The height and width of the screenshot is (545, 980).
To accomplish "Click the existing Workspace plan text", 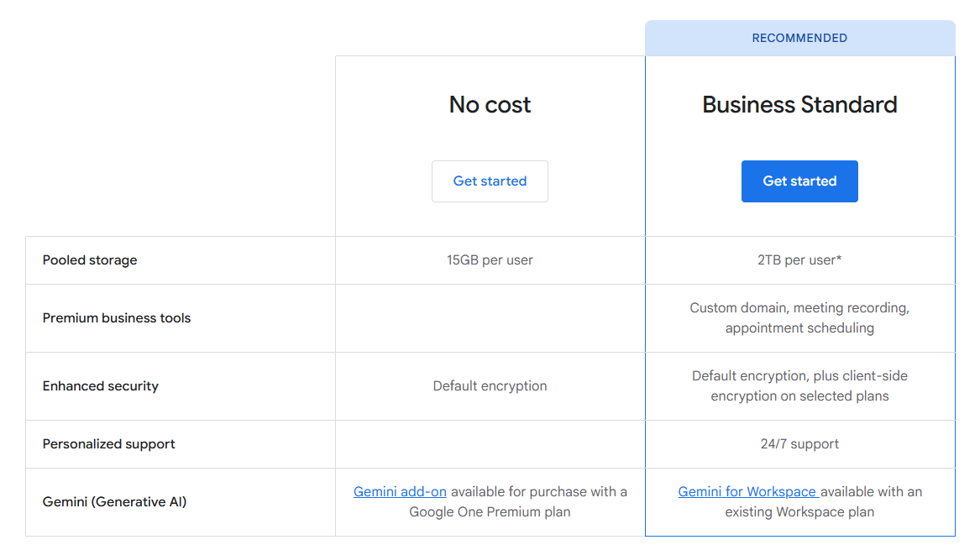I will [799, 512].
